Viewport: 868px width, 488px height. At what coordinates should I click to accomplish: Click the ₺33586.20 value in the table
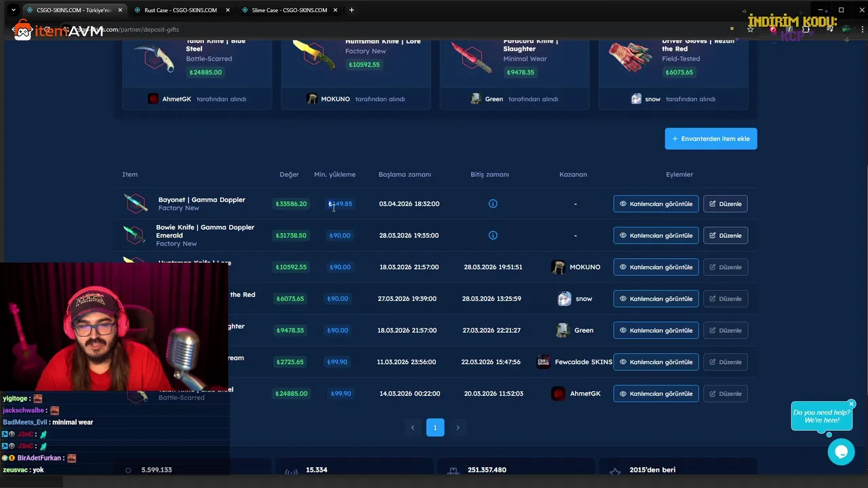point(291,203)
